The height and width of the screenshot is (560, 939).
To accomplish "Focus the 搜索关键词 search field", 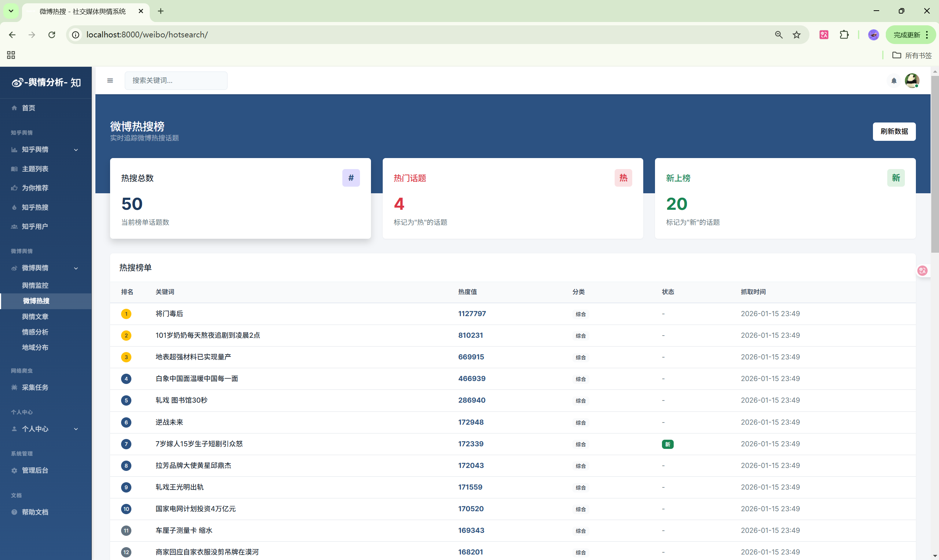I will coord(176,80).
